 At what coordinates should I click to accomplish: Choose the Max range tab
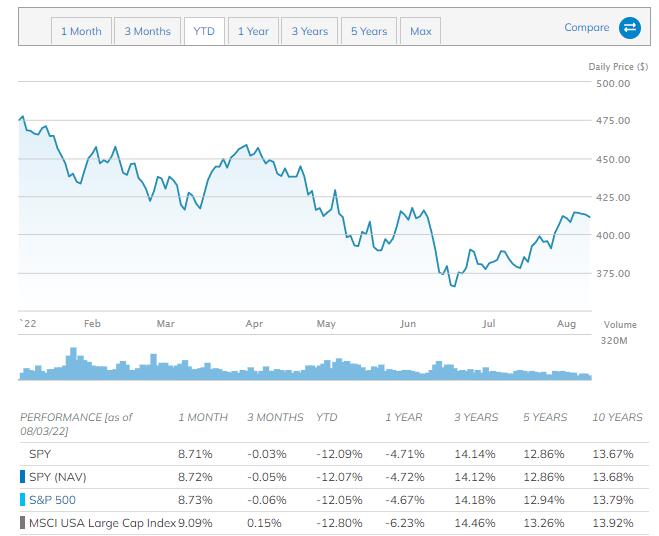pos(421,31)
